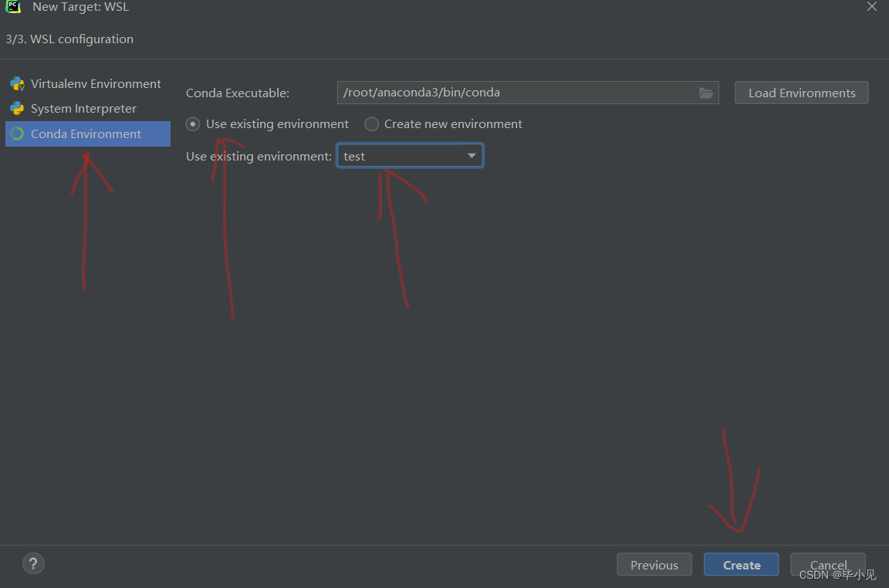Select the Conda Environment option
The width and height of the screenshot is (889, 588).
coord(88,133)
